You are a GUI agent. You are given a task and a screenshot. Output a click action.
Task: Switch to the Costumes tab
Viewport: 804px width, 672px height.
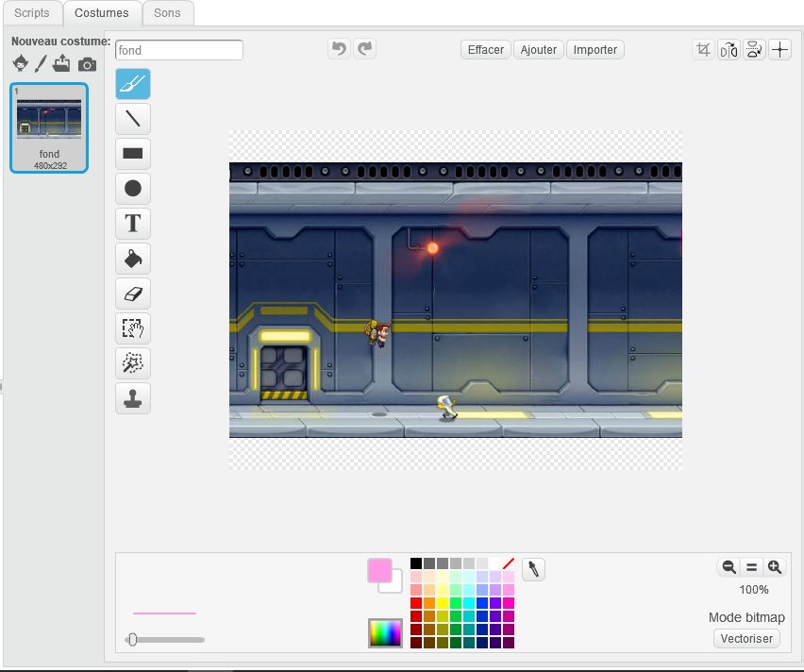pyautogui.click(x=102, y=13)
